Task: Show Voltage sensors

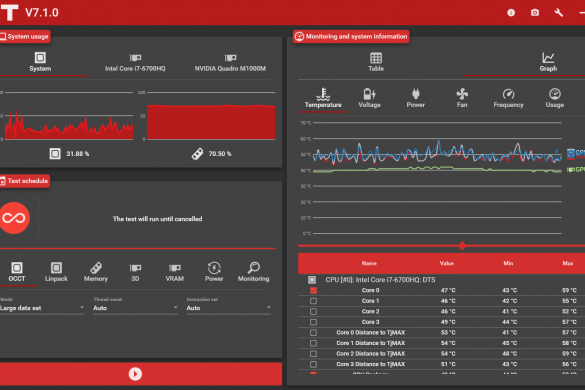Action: tap(369, 98)
